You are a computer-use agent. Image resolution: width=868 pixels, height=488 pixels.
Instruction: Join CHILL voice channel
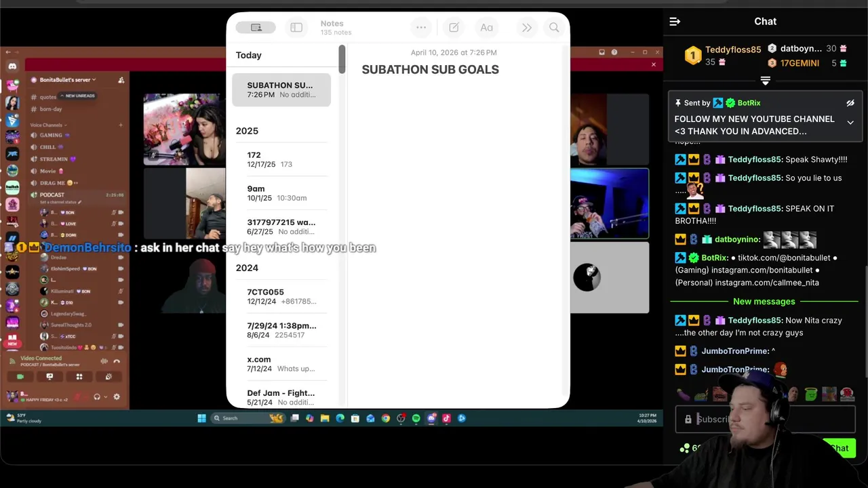tap(47, 147)
